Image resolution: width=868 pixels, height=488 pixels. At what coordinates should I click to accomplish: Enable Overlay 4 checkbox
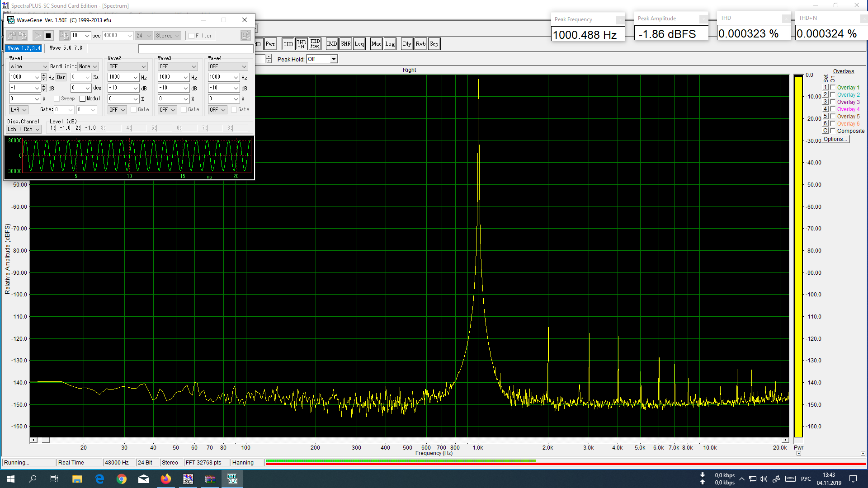[x=833, y=109]
